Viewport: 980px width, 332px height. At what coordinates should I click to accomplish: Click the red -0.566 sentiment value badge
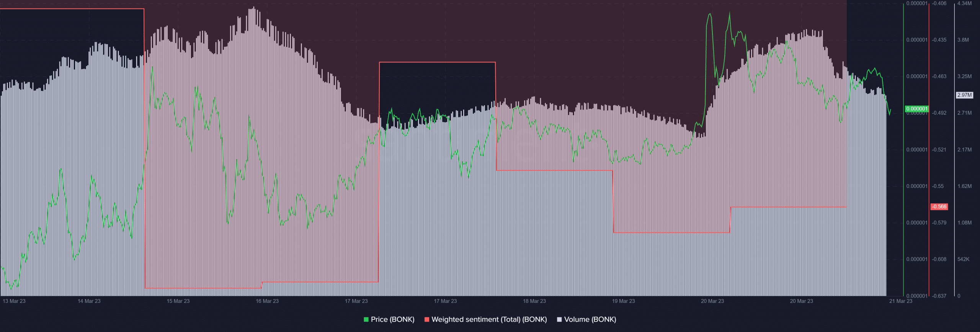tap(939, 207)
